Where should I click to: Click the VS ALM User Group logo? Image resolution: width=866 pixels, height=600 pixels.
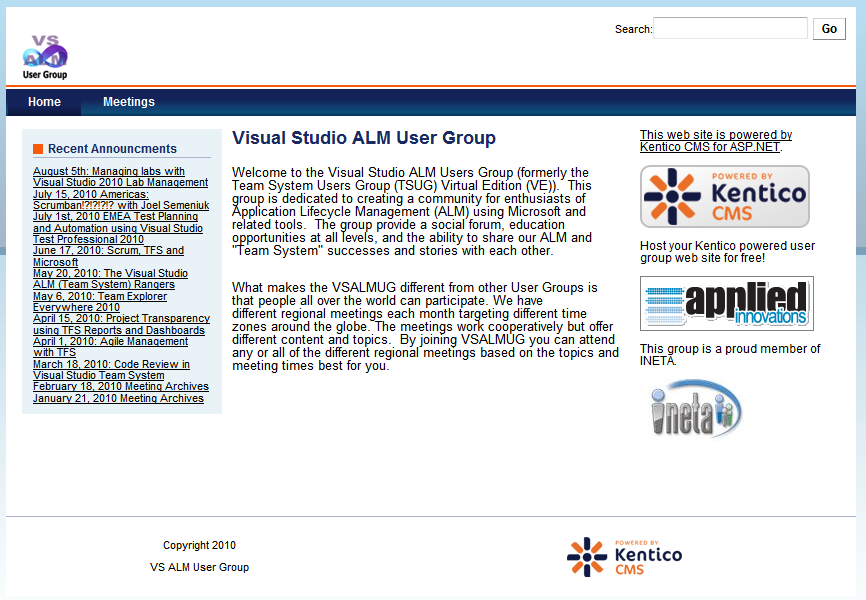pos(45,57)
